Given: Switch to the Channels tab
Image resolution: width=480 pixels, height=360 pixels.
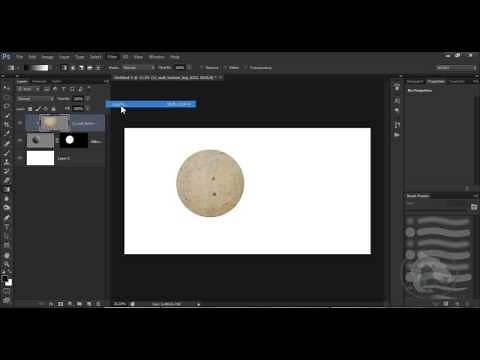Looking at the screenshot, I should (39, 81).
